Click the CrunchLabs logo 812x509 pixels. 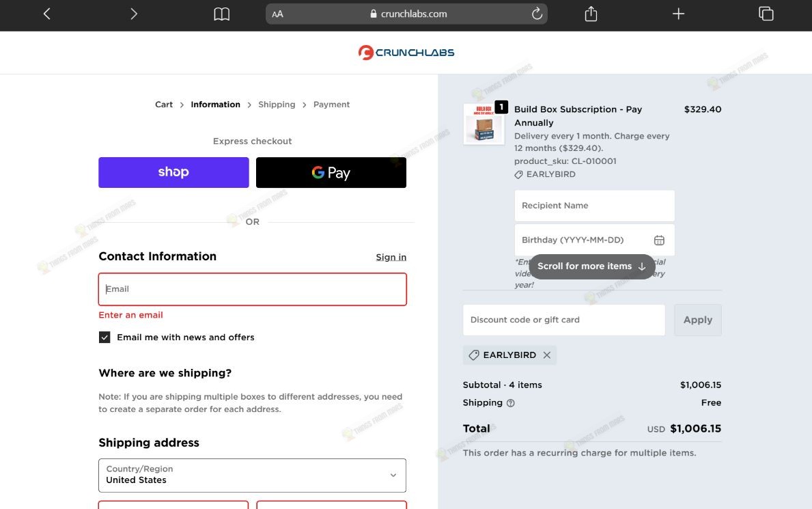(x=406, y=53)
